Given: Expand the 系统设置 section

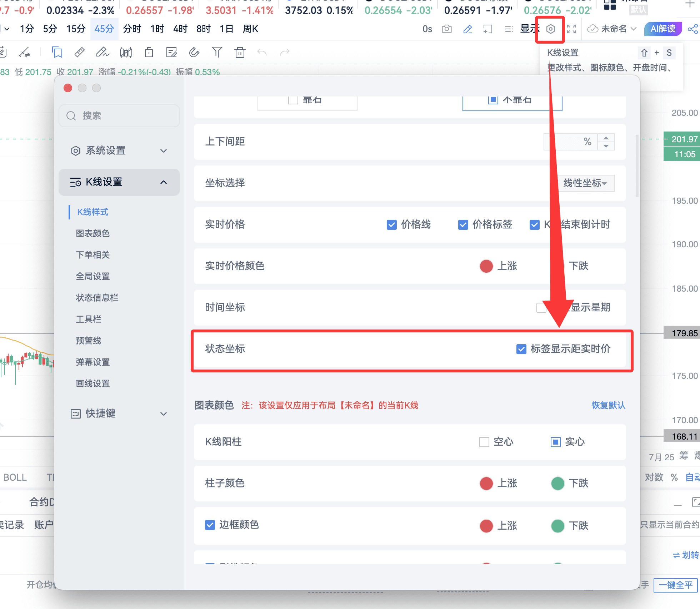Looking at the screenshot, I should point(119,151).
